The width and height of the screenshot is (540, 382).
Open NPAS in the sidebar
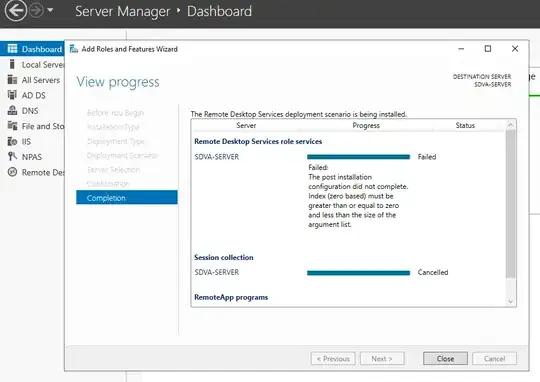(x=32, y=157)
